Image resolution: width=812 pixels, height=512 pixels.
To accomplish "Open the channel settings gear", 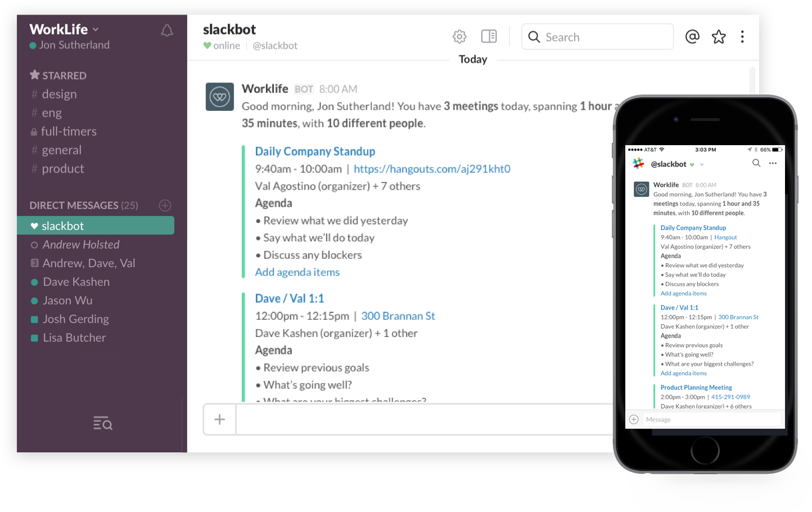I will coord(459,36).
